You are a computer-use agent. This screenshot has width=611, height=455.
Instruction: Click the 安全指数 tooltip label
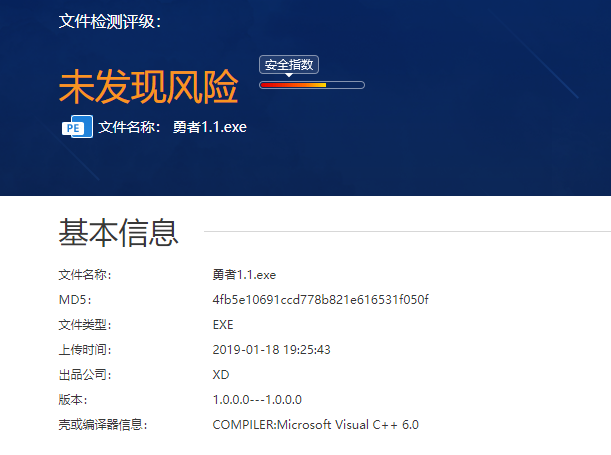[289, 65]
